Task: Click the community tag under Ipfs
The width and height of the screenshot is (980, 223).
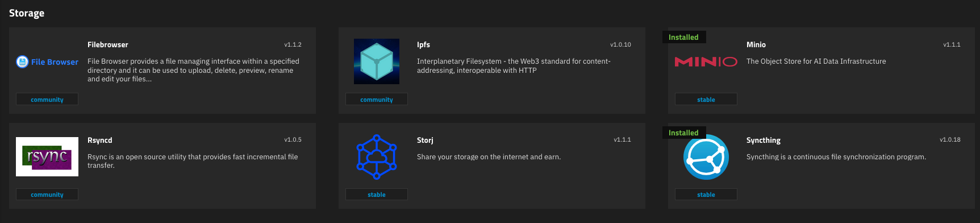Action: pos(377,100)
